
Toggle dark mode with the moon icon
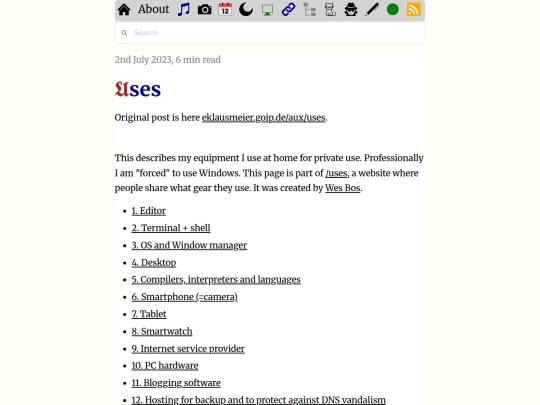tap(246, 10)
